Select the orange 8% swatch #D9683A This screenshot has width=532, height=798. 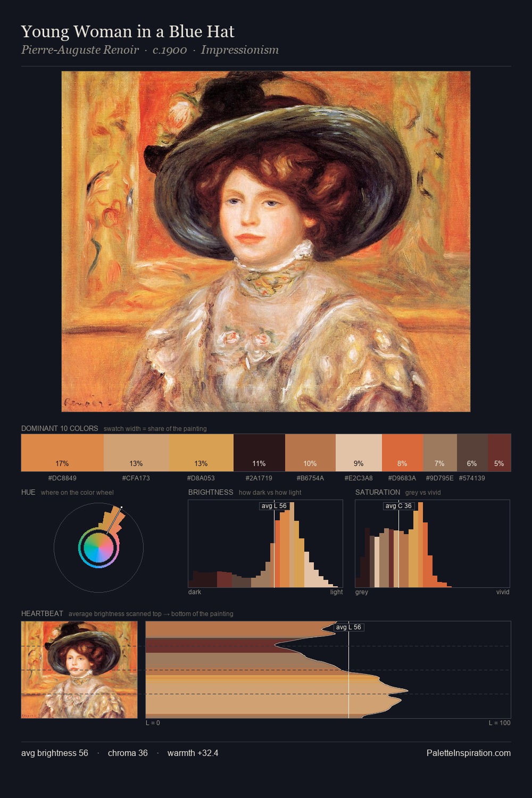403,453
